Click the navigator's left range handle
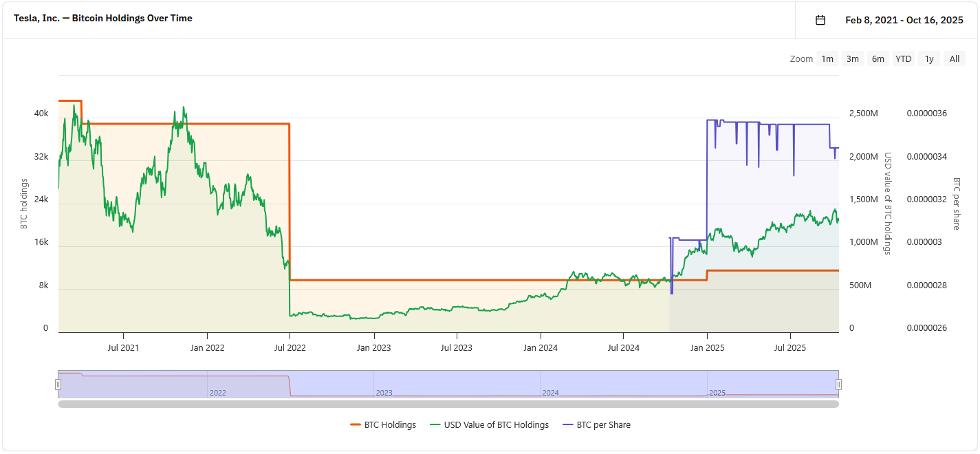The height and width of the screenshot is (454, 980). (58, 385)
